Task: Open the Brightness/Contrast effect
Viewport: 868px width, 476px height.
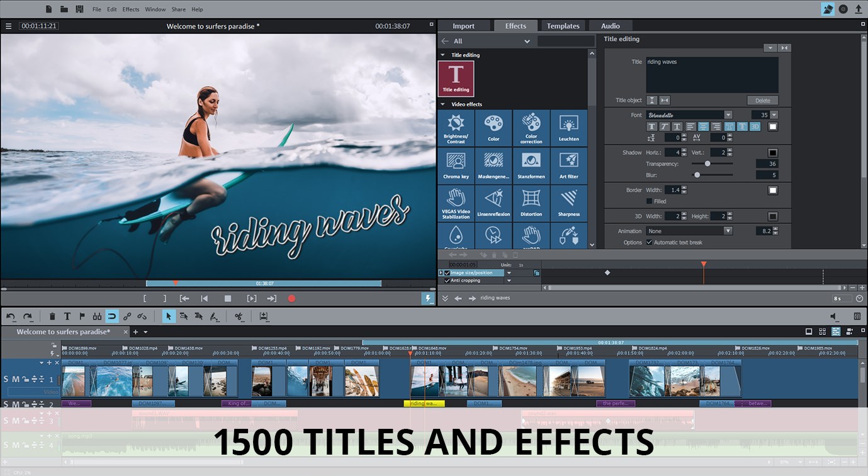Action: 456,127
